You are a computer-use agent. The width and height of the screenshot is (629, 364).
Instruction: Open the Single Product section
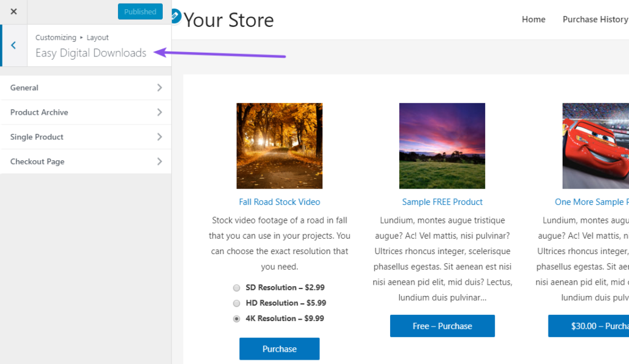click(x=85, y=137)
